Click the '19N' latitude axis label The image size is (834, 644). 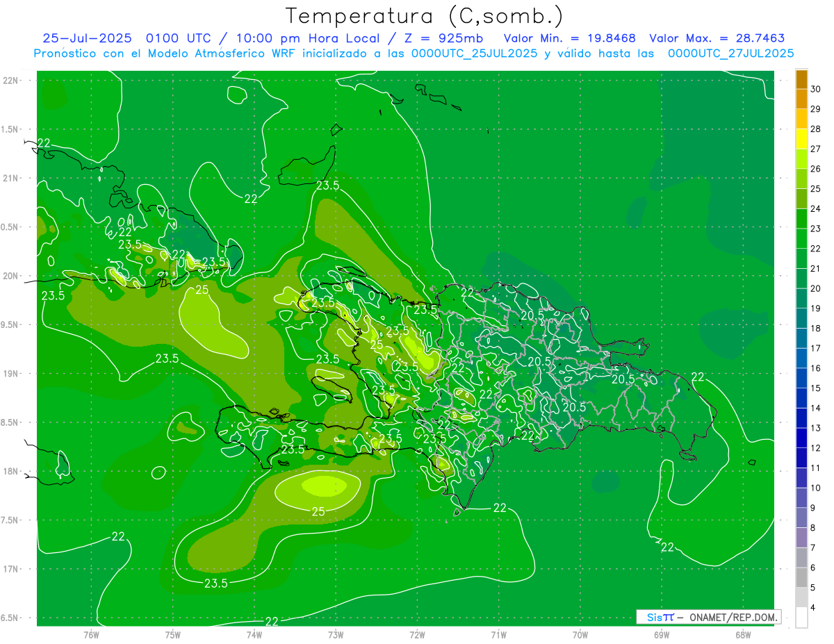10,374
